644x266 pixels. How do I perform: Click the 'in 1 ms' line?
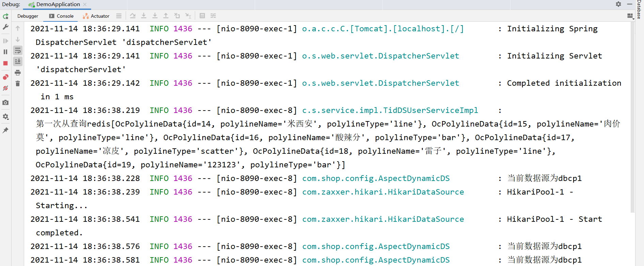click(x=57, y=97)
